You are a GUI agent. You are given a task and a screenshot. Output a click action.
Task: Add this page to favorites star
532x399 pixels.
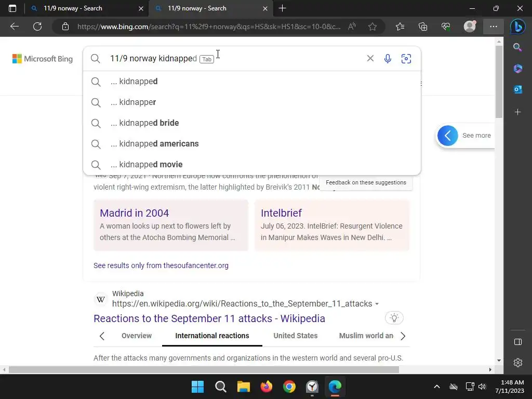point(372,26)
